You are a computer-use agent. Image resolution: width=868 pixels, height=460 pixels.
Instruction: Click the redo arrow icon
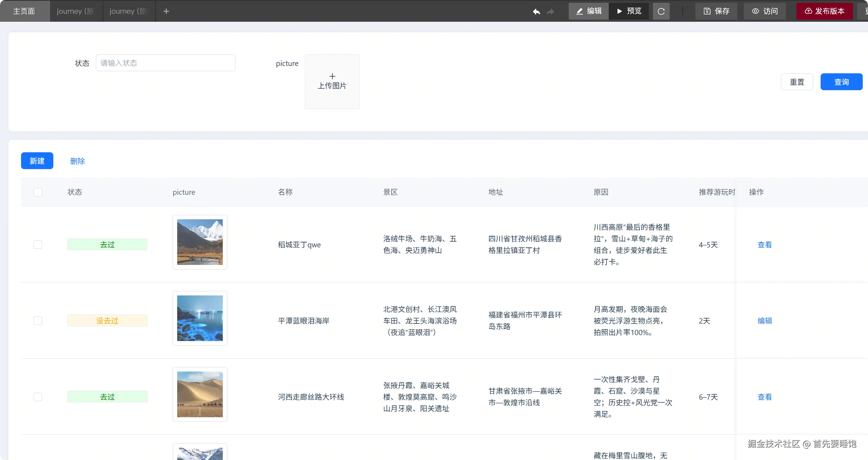(550, 12)
